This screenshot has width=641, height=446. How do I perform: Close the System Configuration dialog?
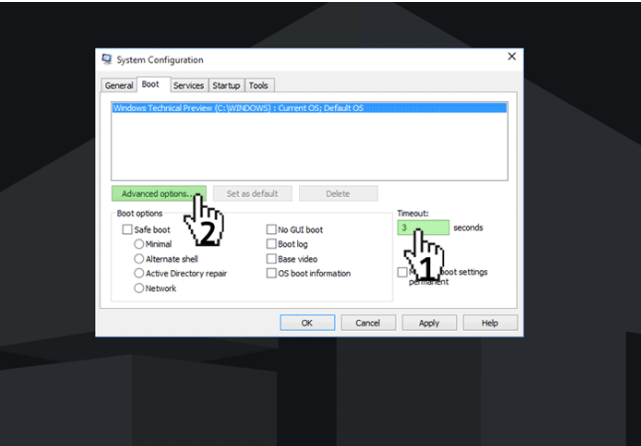click(511, 56)
